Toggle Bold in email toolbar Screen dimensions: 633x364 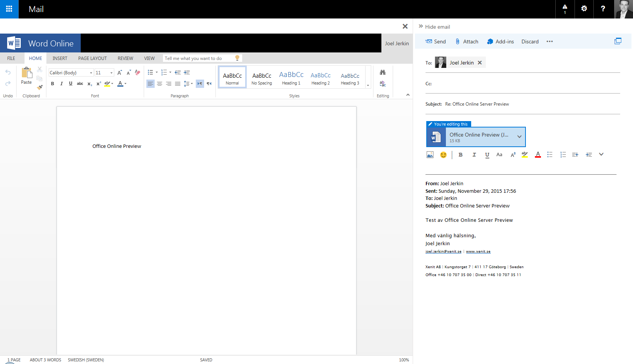(461, 155)
